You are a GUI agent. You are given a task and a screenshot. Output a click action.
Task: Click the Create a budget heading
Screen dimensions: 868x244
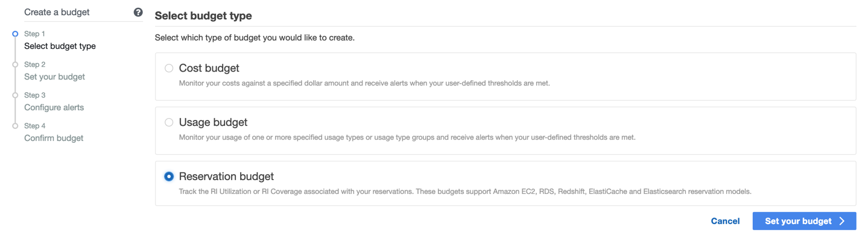point(57,12)
